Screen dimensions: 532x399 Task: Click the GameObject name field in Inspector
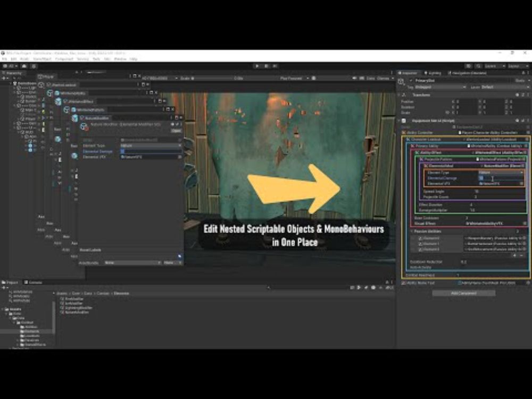coord(462,81)
